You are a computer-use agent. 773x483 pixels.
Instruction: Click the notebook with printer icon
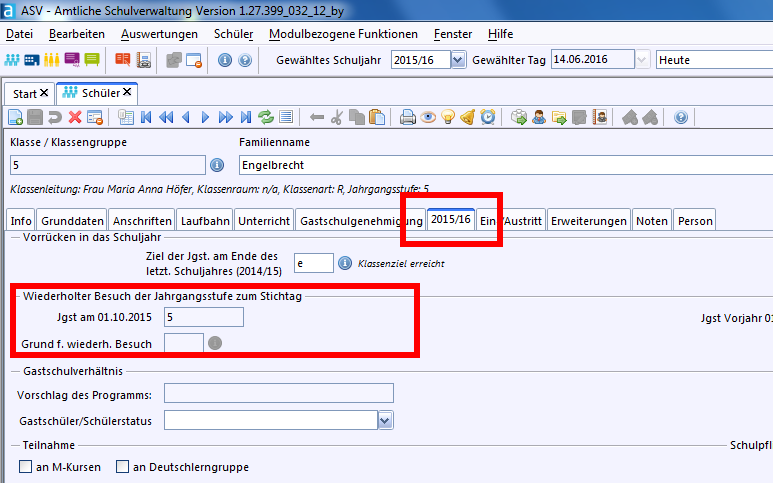[143, 60]
